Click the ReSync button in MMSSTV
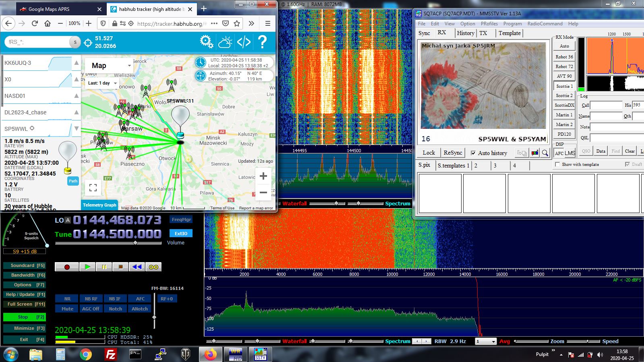The width and height of the screenshot is (644, 362). pos(453,153)
